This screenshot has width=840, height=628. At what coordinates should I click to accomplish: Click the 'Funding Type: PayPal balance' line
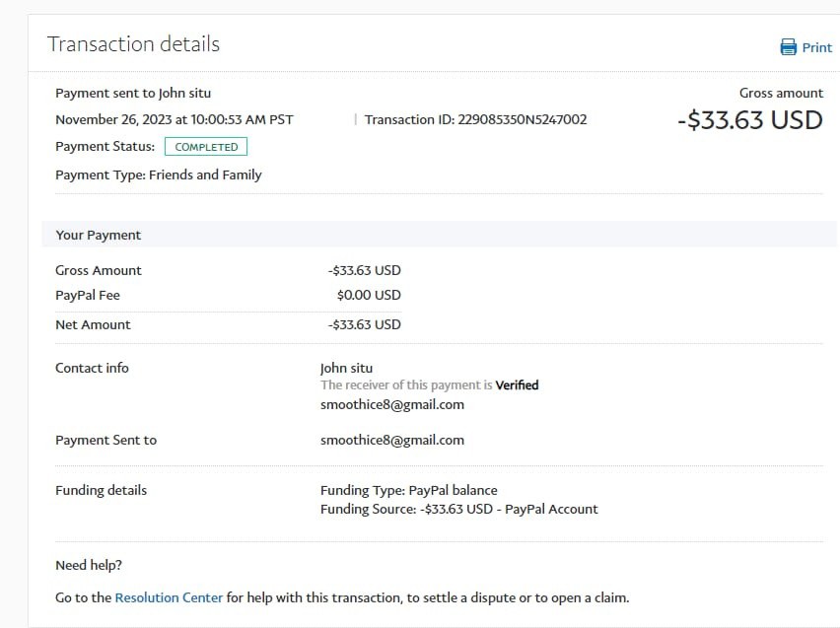[x=408, y=490]
